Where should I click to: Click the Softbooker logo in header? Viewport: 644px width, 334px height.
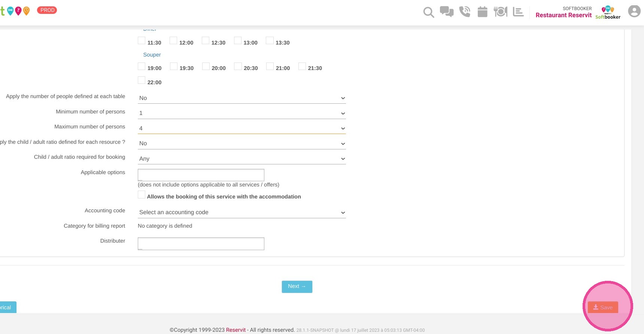608,12
